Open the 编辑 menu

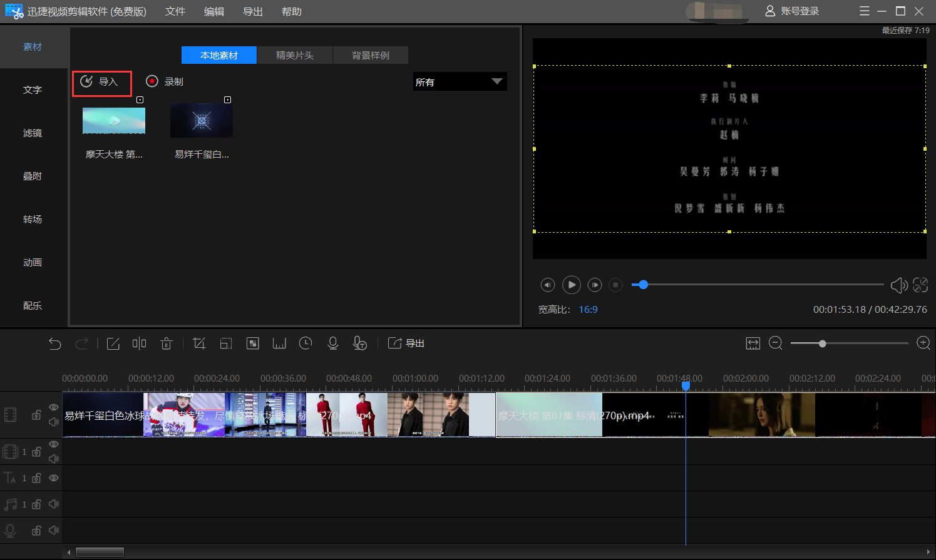click(214, 11)
